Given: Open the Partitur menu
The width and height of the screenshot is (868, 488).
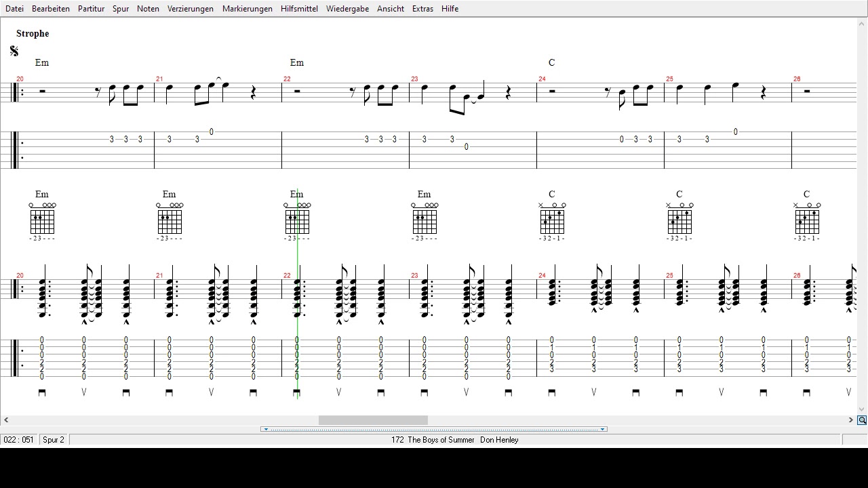Looking at the screenshot, I should pos(91,9).
